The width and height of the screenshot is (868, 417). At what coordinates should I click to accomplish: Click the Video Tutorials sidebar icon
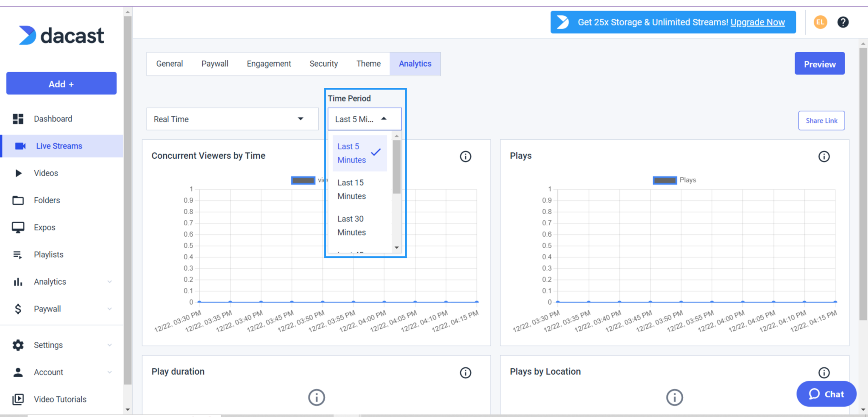click(x=18, y=399)
